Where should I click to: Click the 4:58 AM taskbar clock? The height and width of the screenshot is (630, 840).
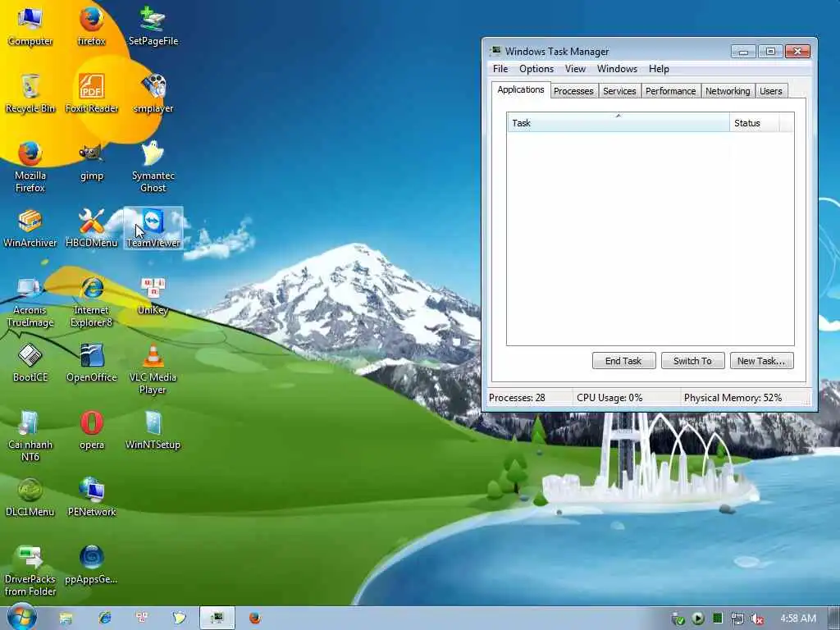tap(797, 619)
